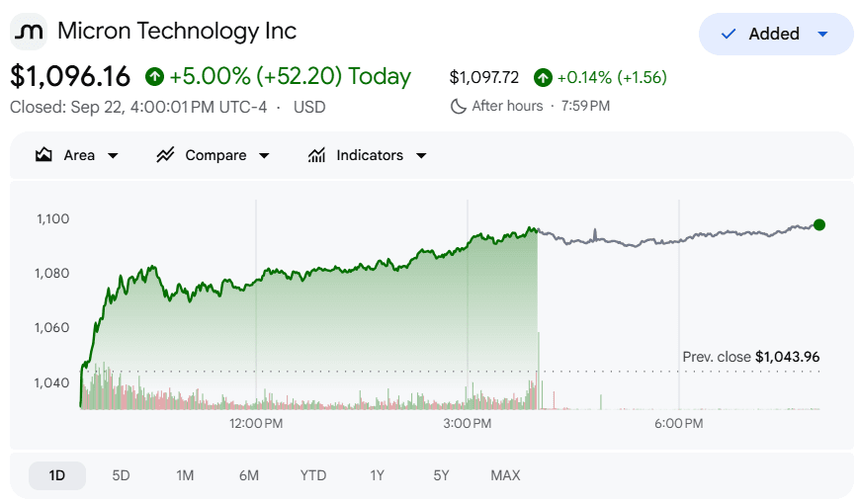Show the YTD chart range

click(312, 475)
